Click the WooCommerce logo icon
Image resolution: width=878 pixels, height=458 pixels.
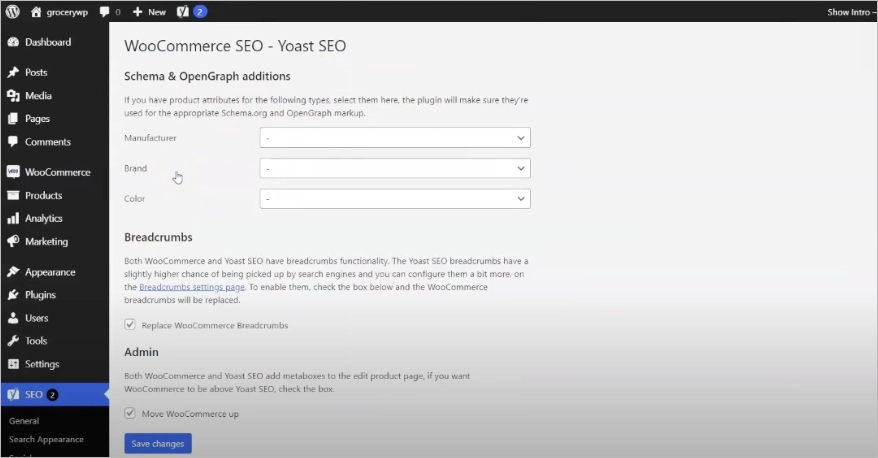[x=13, y=172]
